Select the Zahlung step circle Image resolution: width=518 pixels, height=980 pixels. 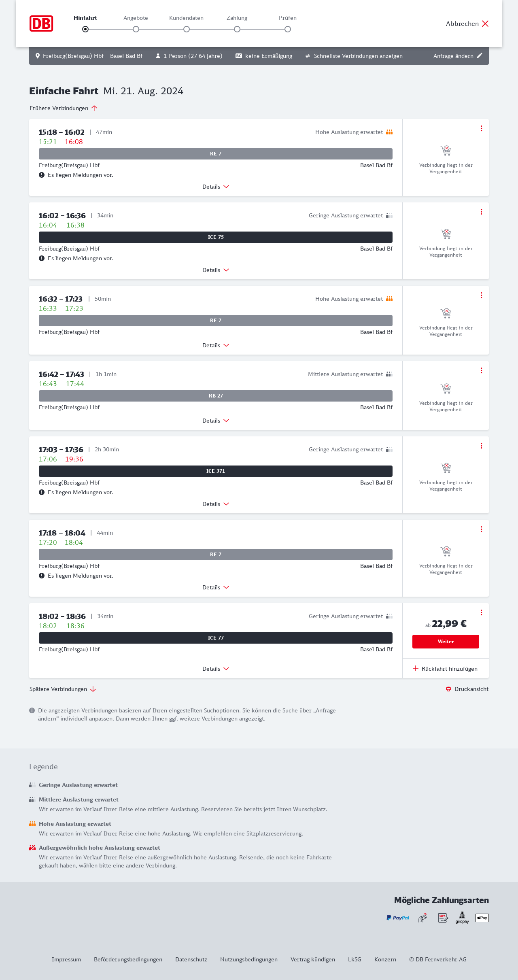pyautogui.click(x=237, y=29)
